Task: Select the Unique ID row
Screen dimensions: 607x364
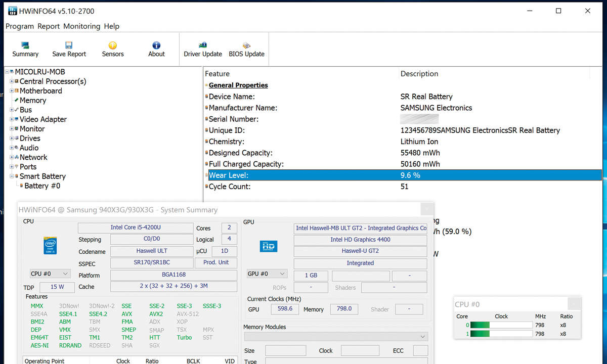Action: (403, 130)
